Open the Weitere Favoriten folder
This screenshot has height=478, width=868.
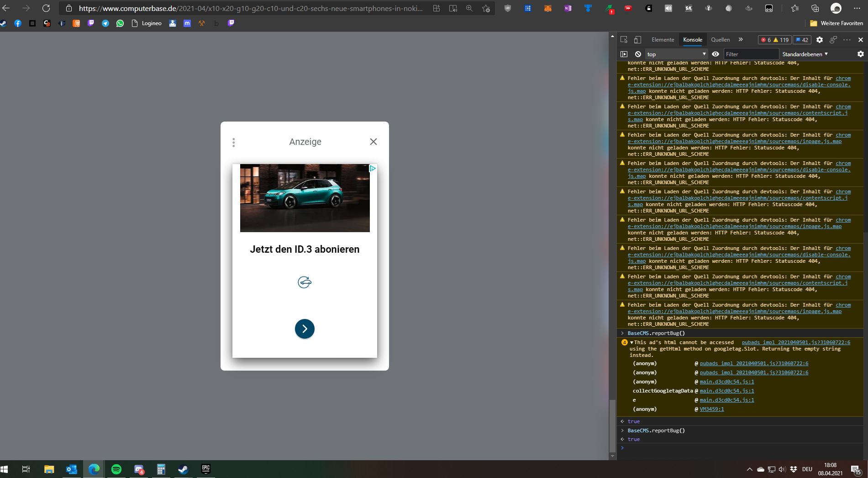tap(836, 23)
